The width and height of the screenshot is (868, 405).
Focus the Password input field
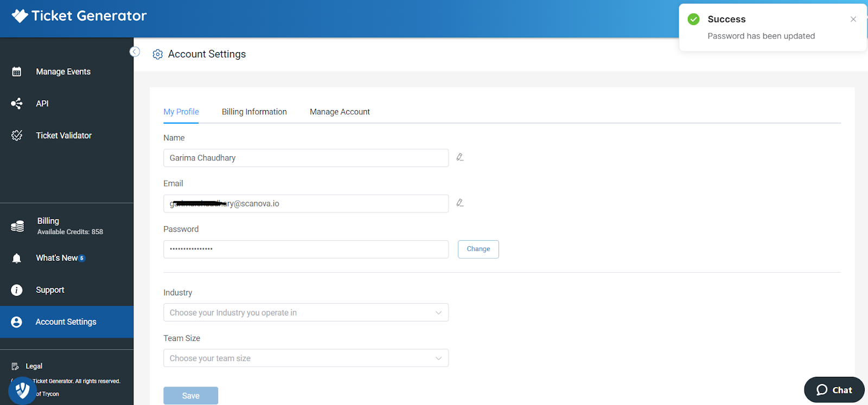pyautogui.click(x=306, y=249)
